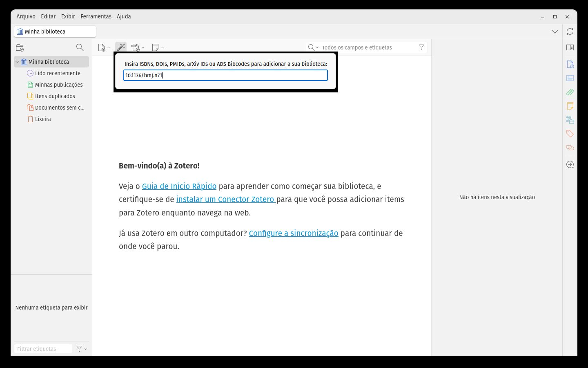Select Documentos sem coleção entry
Image resolution: width=588 pixels, height=368 pixels.
tap(60, 108)
